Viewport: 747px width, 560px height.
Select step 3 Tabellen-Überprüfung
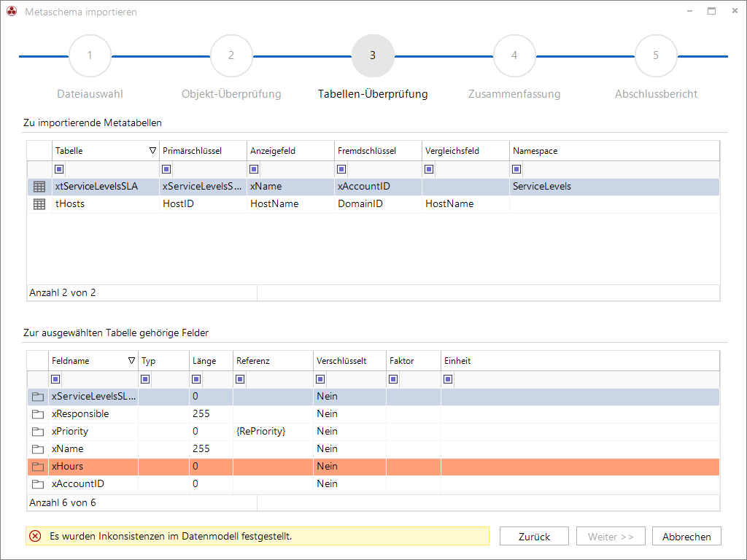[373, 55]
